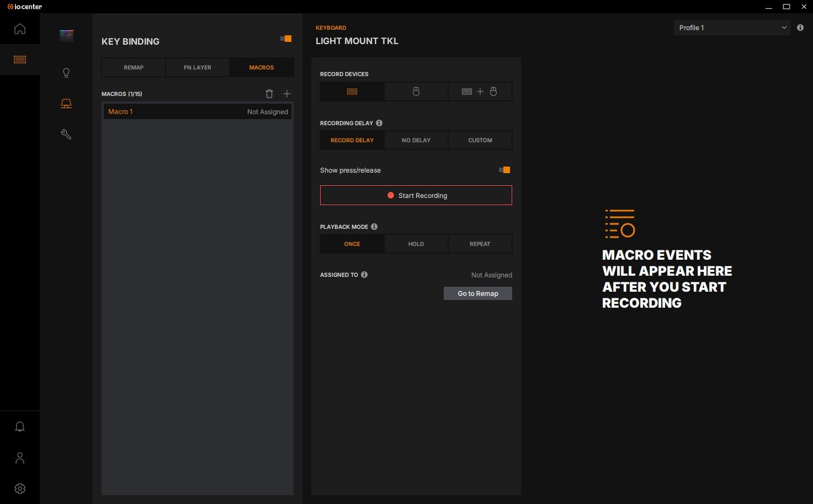
Task: Switch to the FN LAYER tab
Action: (x=198, y=67)
